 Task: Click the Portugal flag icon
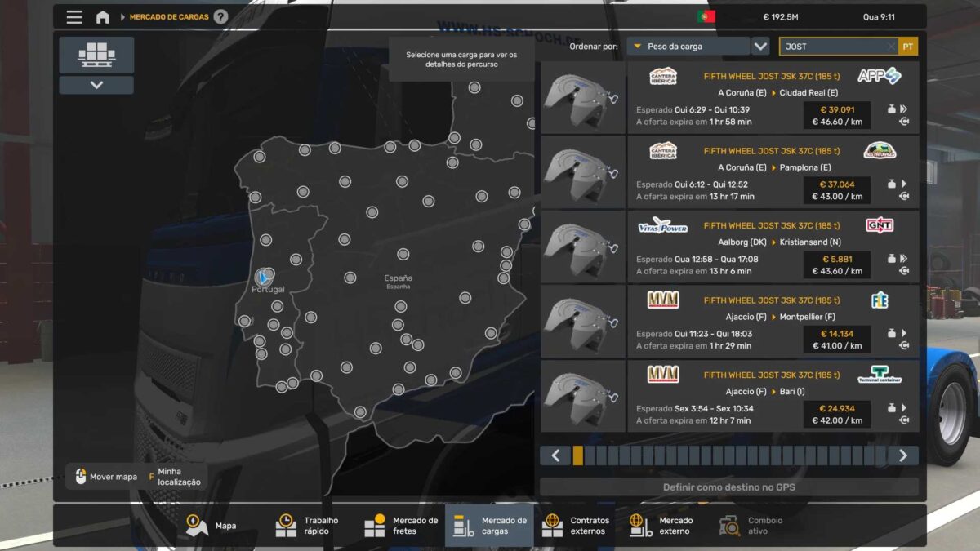706,16
